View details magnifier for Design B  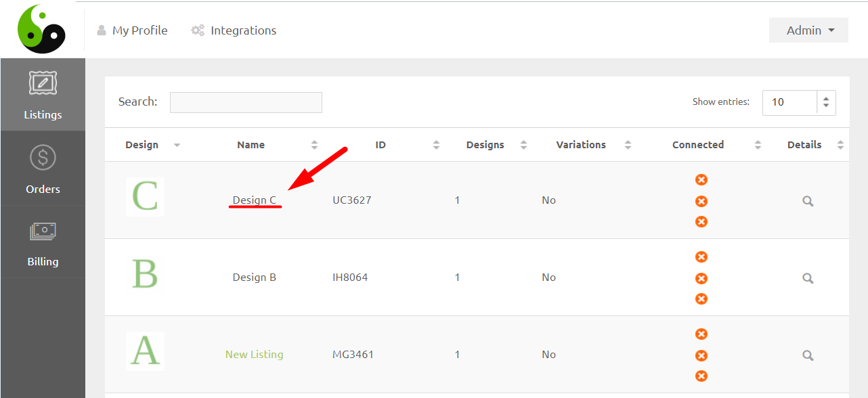pos(807,278)
